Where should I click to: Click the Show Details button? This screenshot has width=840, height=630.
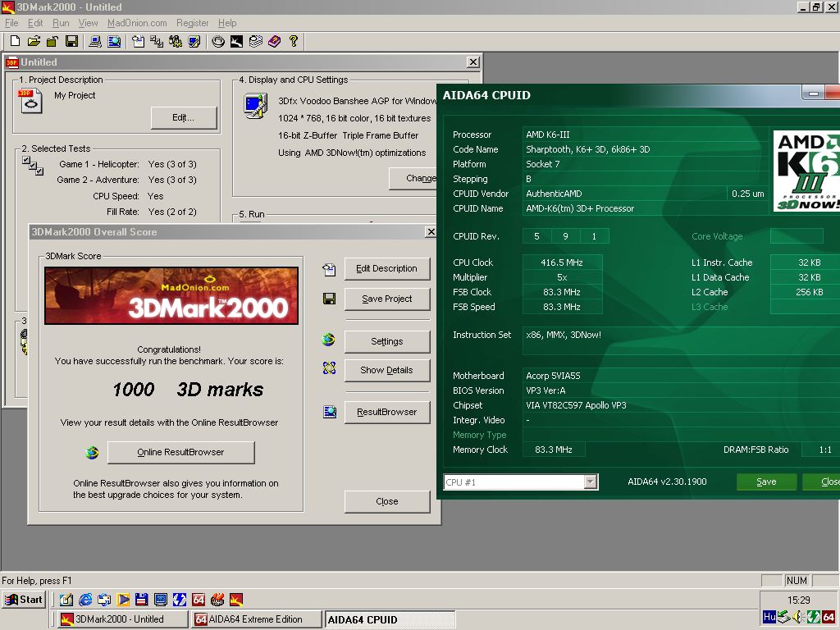(387, 370)
